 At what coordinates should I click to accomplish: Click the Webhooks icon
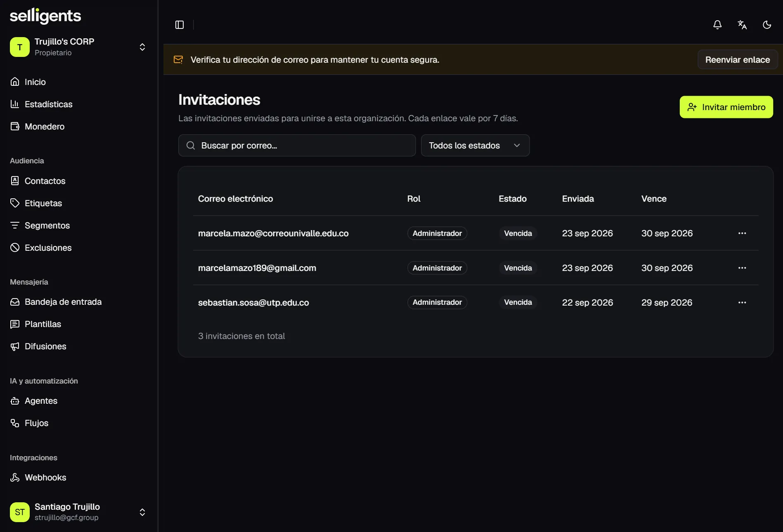[15, 478]
